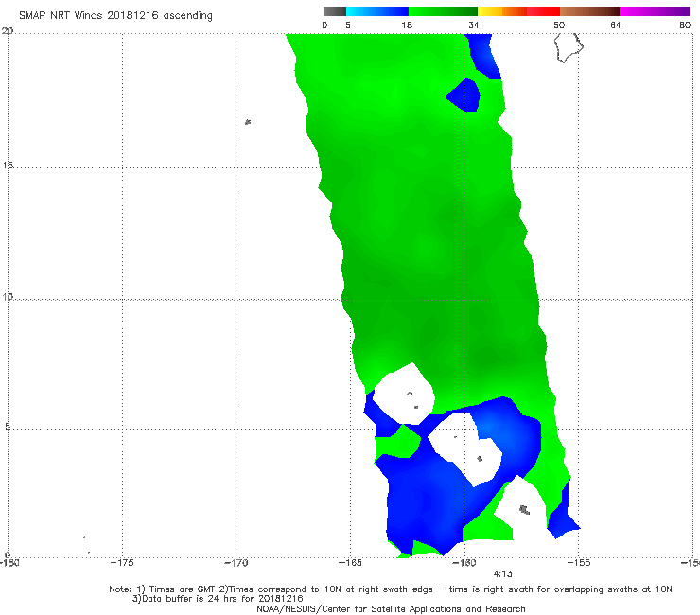Click the longitude axis label '-165'
The image size is (700, 615).
[350, 563]
